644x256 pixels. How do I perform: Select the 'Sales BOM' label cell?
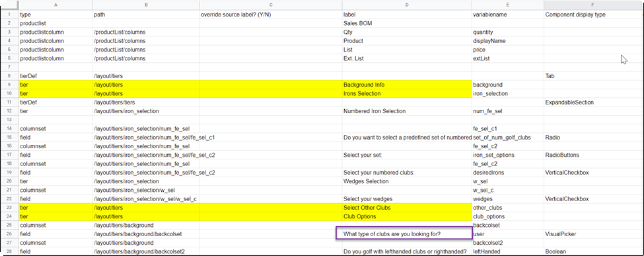[407, 23]
